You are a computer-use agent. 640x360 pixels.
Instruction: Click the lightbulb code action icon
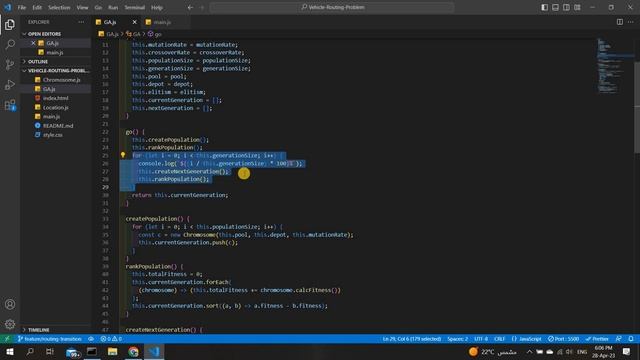[123, 155]
